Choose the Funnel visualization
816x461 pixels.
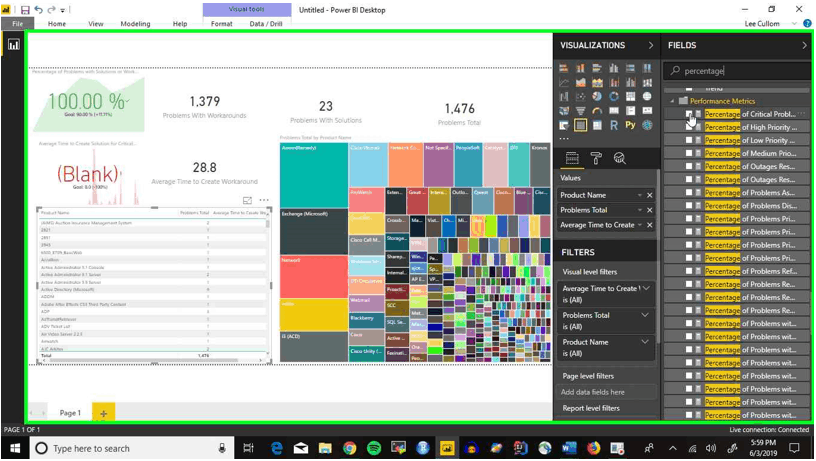click(x=580, y=110)
